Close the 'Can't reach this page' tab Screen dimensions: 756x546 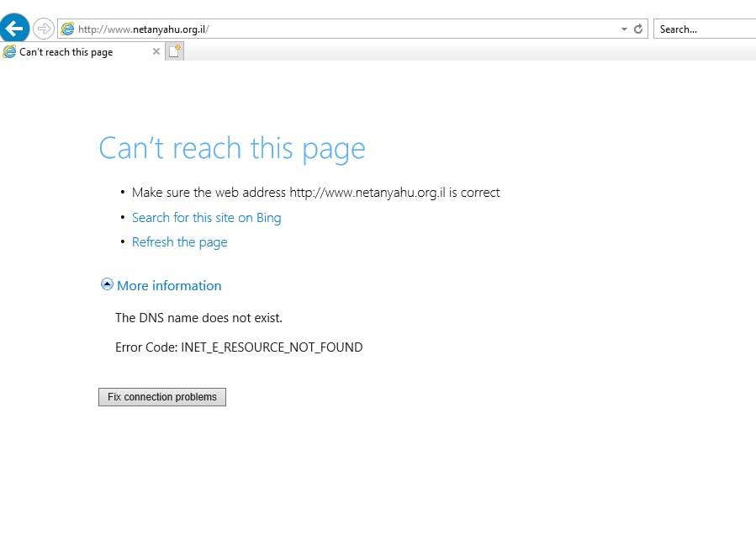156,51
